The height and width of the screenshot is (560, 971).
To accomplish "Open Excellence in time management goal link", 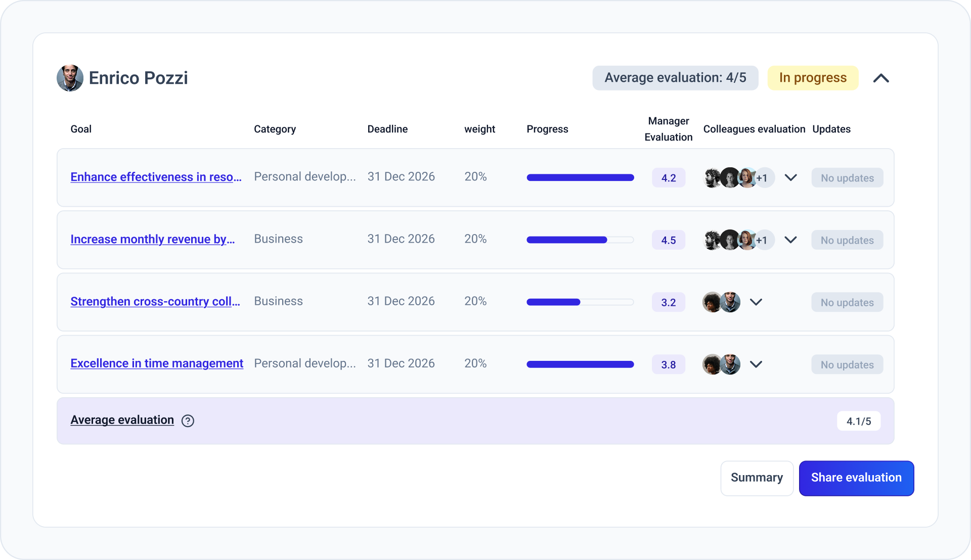I will coord(157,363).
